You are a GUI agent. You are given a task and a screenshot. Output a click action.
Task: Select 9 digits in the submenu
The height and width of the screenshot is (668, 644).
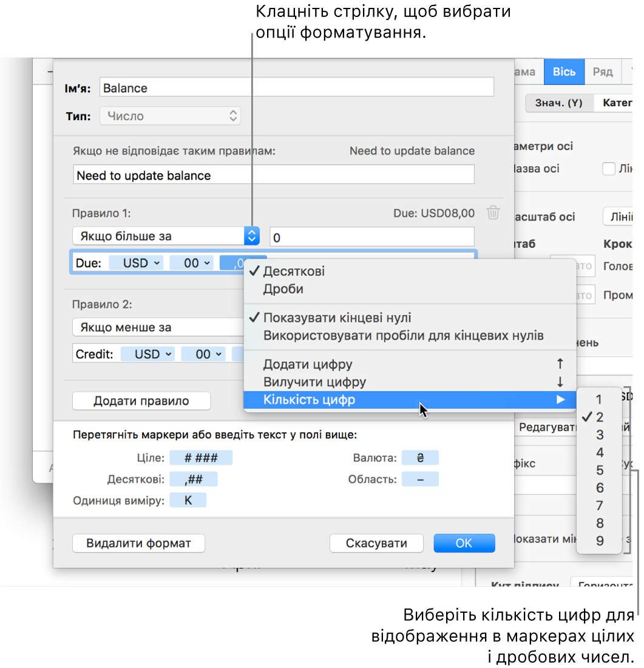coord(599,541)
